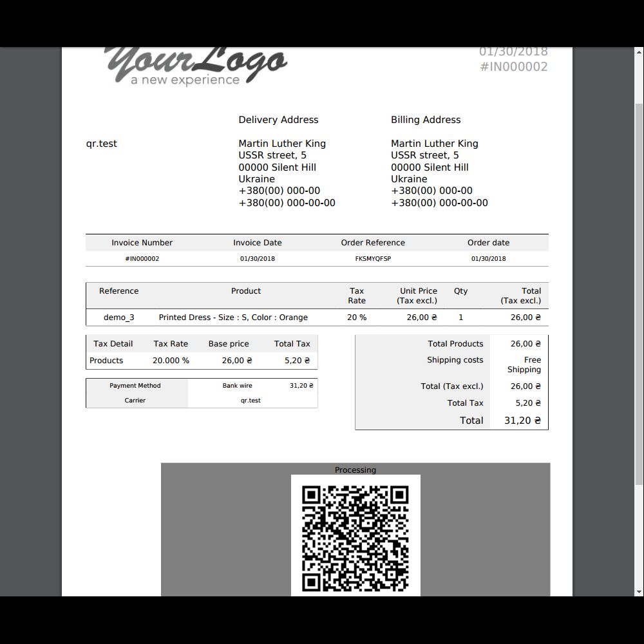Click the 'Bank wire' payment value
This screenshot has width=644, height=644.
tap(238, 386)
